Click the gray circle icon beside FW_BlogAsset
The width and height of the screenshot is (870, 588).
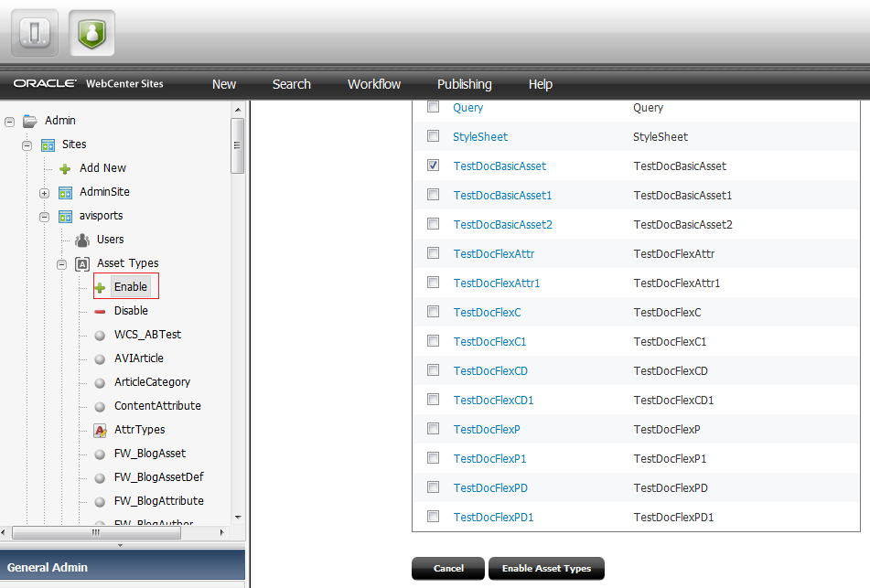pyautogui.click(x=100, y=454)
